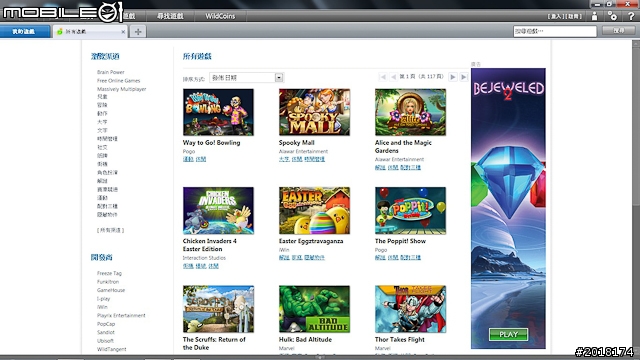Open the WildCoins menu

(220, 16)
